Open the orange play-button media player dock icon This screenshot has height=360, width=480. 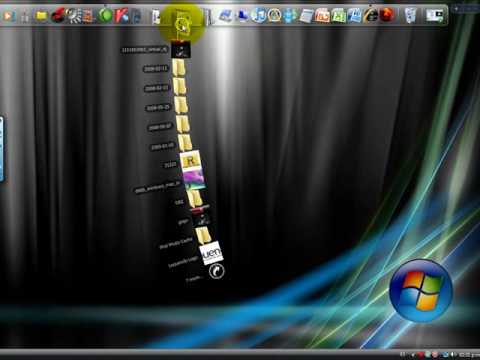pos(9,16)
